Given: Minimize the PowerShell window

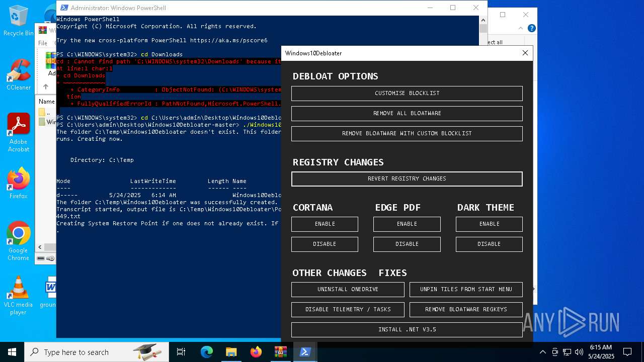Looking at the screenshot, I should 430,8.
